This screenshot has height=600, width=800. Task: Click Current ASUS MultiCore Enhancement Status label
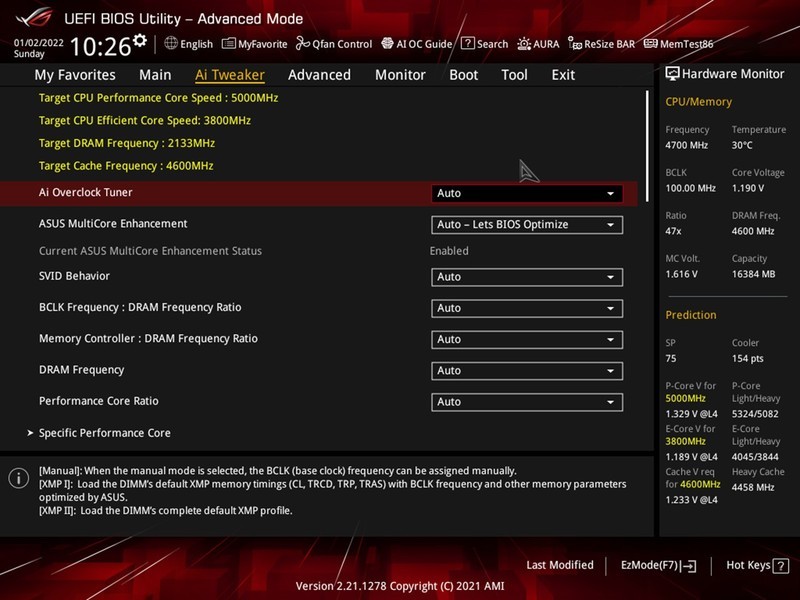pyautogui.click(x=151, y=251)
